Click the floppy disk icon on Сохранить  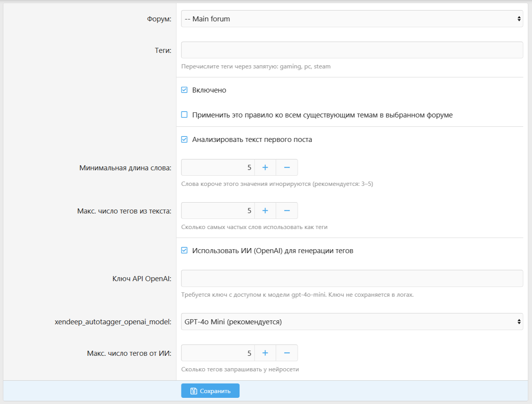[x=193, y=391]
